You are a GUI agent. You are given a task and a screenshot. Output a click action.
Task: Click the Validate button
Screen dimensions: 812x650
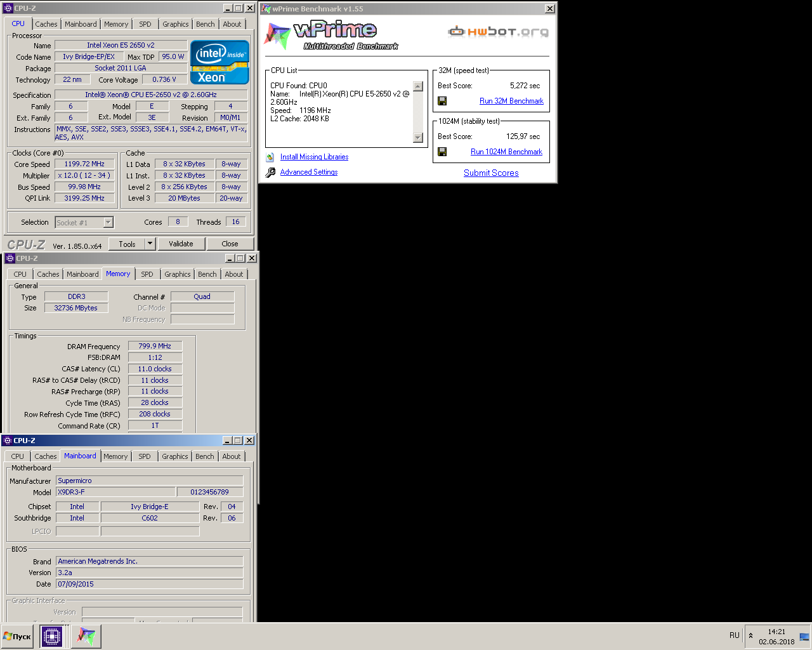[x=181, y=244]
